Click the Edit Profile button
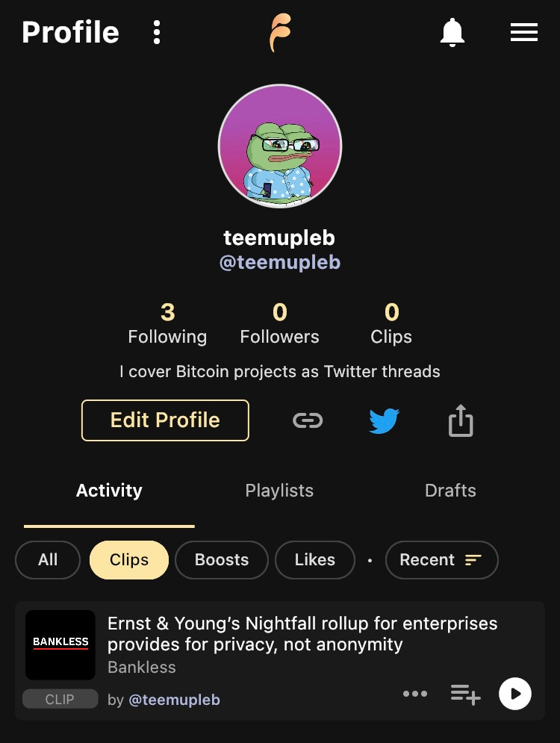Viewport: 560px width, 743px height. click(165, 420)
